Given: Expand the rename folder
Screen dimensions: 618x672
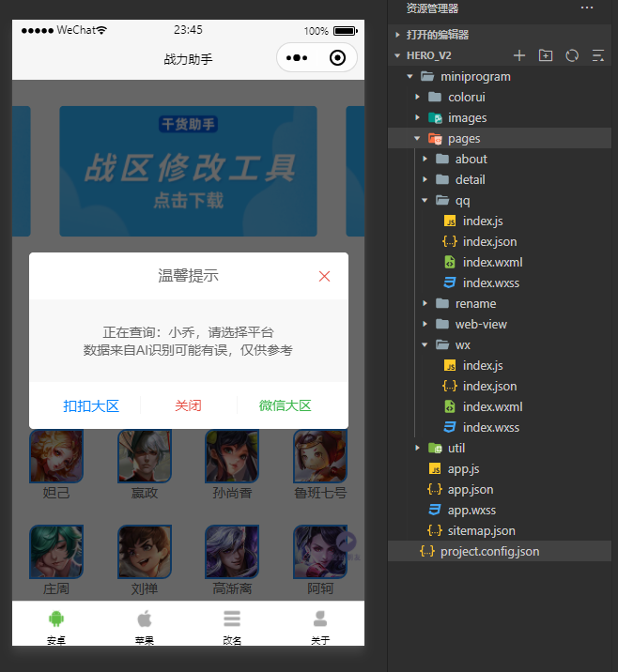Looking at the screenshot, I should coord(500,304).
